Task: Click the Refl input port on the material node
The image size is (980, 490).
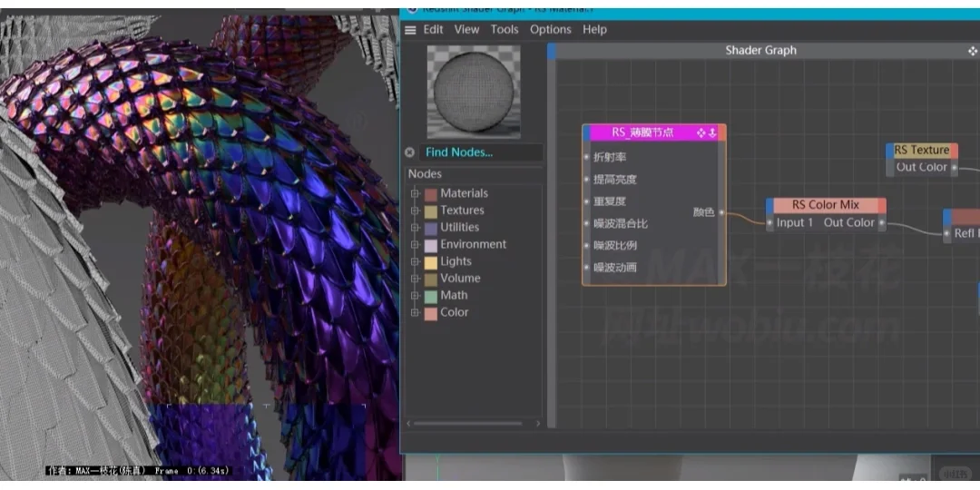Action: [x=946, y=233]
